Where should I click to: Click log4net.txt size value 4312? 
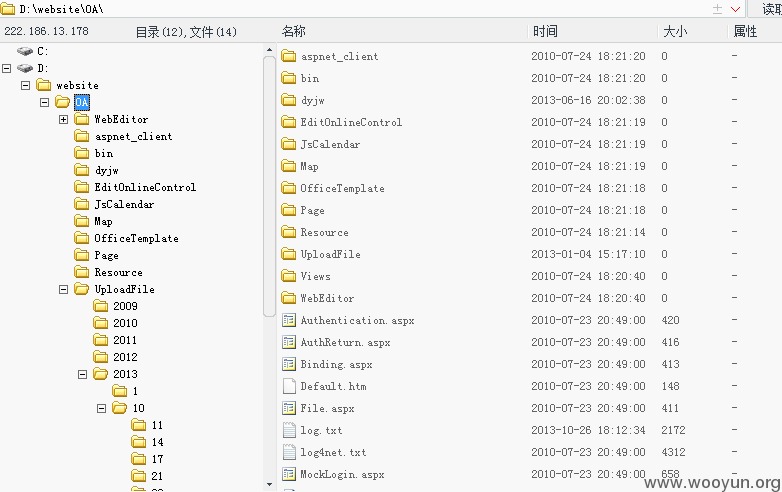point(673,452)
